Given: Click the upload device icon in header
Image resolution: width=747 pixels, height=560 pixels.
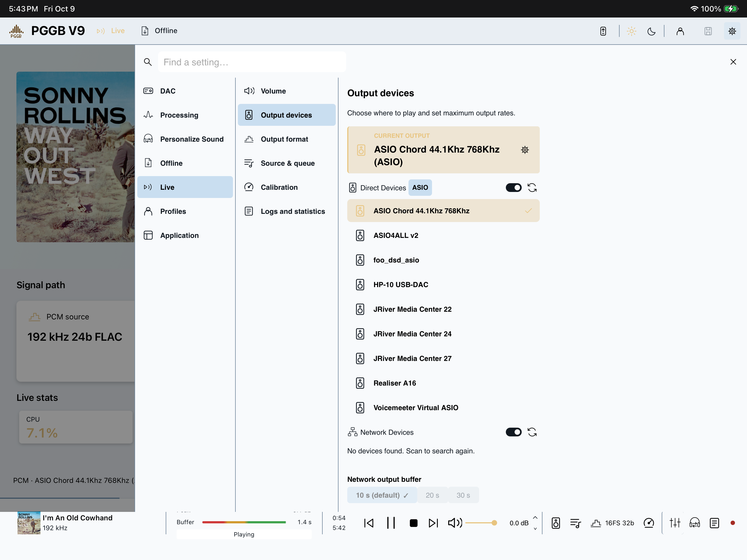Looking at the screenshot, I should pyautogui.click(x=603, y=31).
